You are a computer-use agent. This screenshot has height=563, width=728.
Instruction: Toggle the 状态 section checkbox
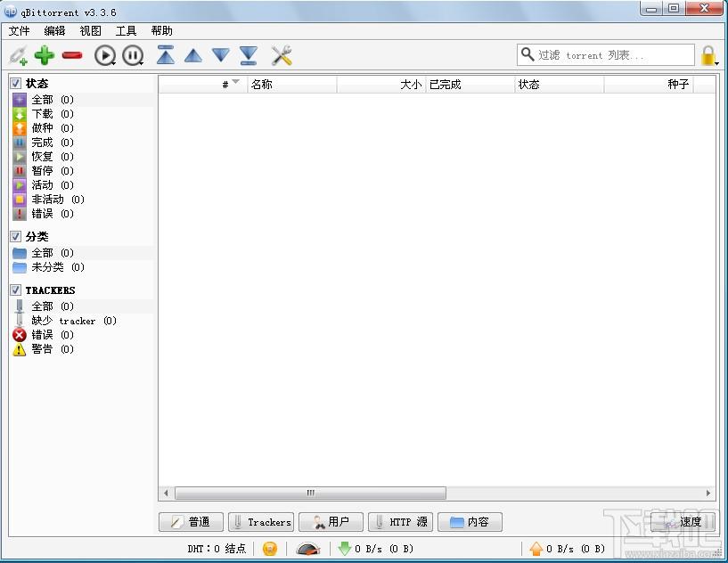(15, 84)
